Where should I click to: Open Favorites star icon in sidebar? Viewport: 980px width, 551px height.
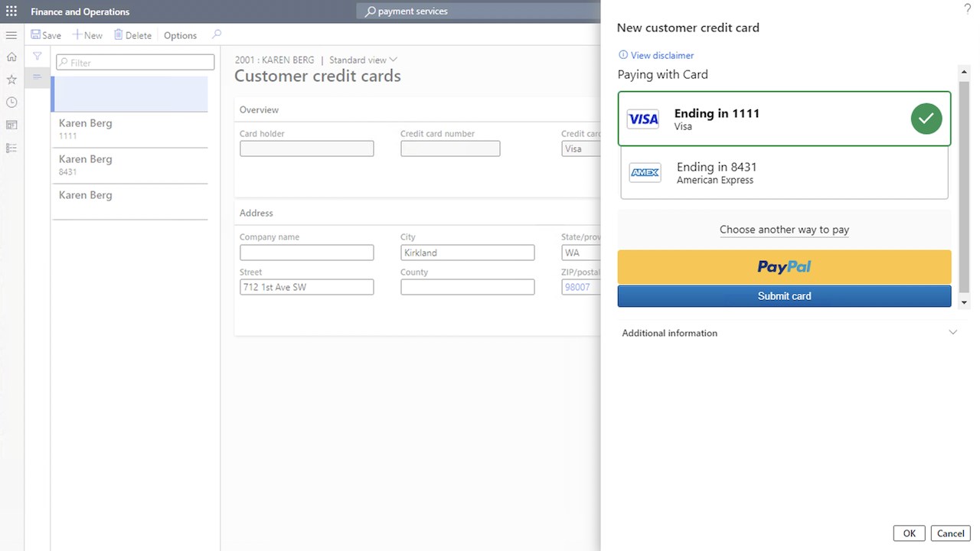click(11, 80)
